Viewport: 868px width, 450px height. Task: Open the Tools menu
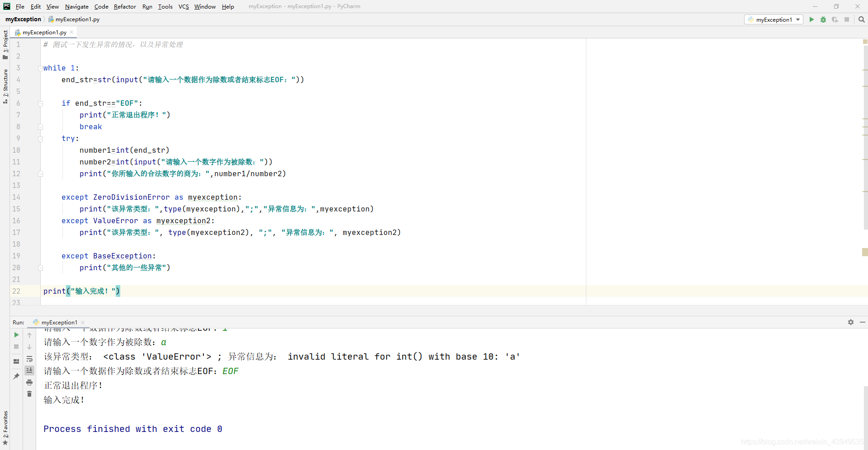coord(165,6)
